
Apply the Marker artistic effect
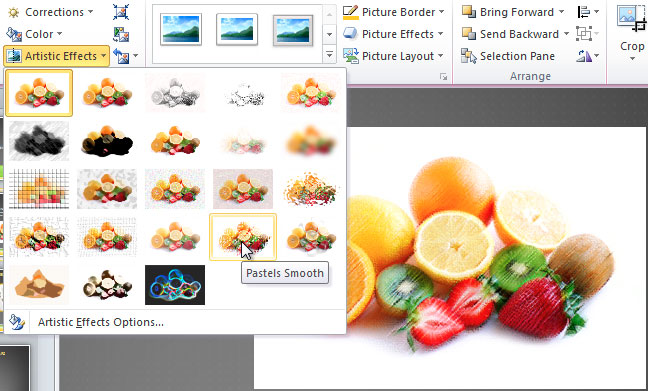(107, 93)
